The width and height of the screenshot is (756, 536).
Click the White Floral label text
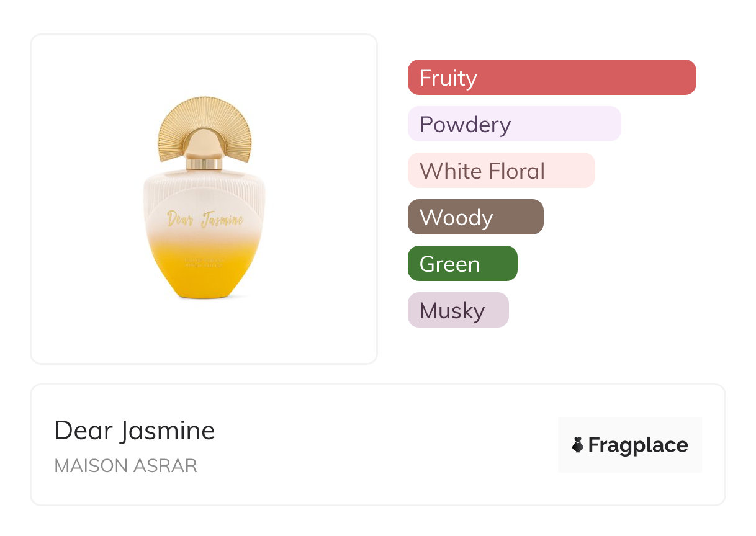click(x=482, y=171)
